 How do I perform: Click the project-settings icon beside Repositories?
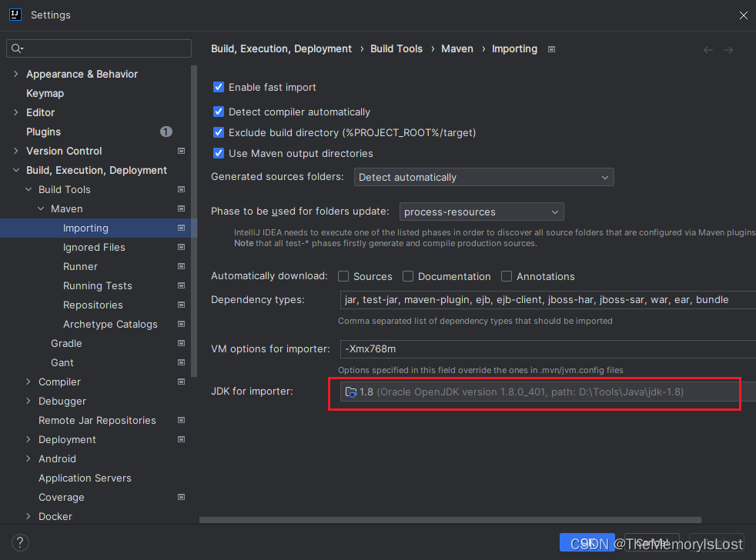click(x=181, y=305)
